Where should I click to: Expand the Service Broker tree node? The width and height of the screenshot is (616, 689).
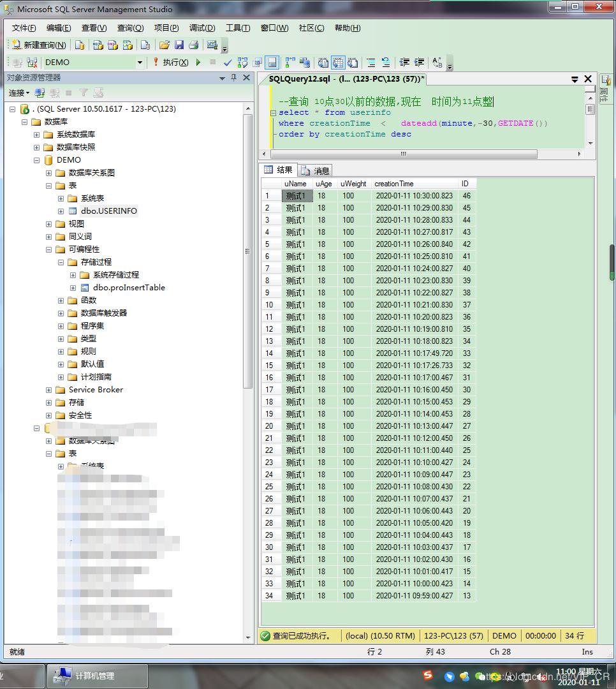pyautogui.click(x=48, y=389)
